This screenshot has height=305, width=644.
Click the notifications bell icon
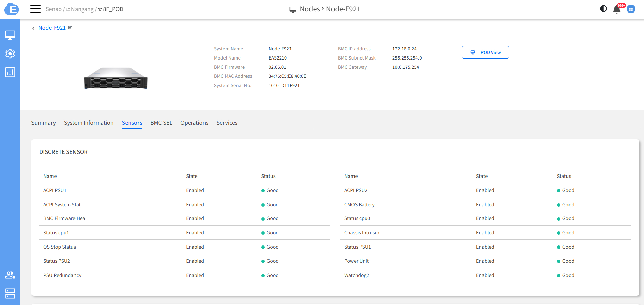[x=617, y=9]
